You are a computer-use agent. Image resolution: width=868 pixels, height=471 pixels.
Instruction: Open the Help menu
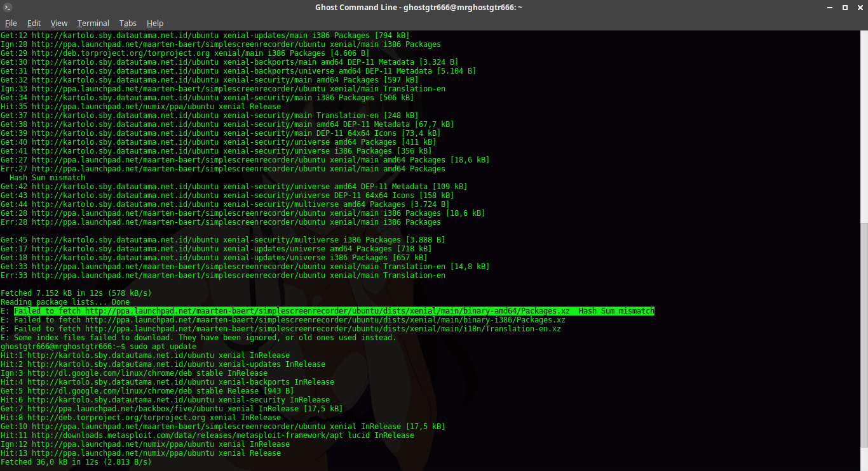(x=155, y=23)
